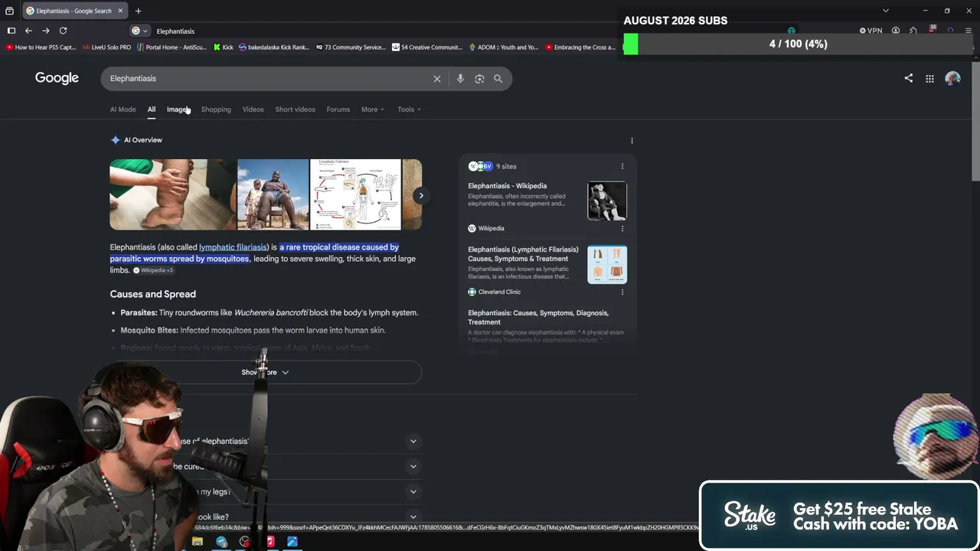The height and width of the screenshot is (551, 980).
Task: Go forward with the browser forward arrow
Action: (x=46, y=31)
